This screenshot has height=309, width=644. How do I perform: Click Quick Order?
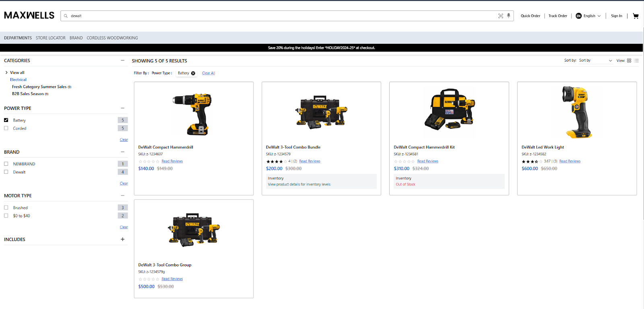[x=530, y=16]
